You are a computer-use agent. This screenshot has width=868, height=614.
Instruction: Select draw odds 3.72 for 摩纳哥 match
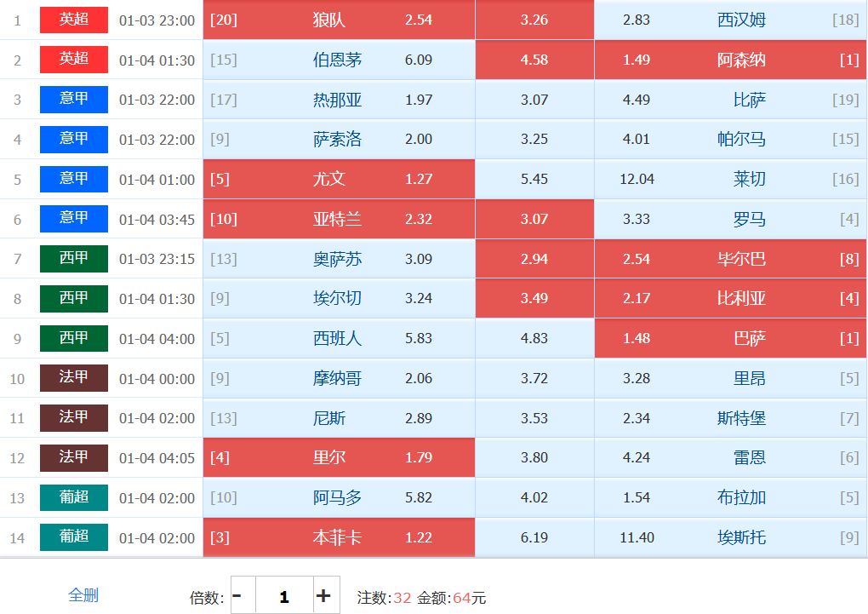[x=534, y=378]
